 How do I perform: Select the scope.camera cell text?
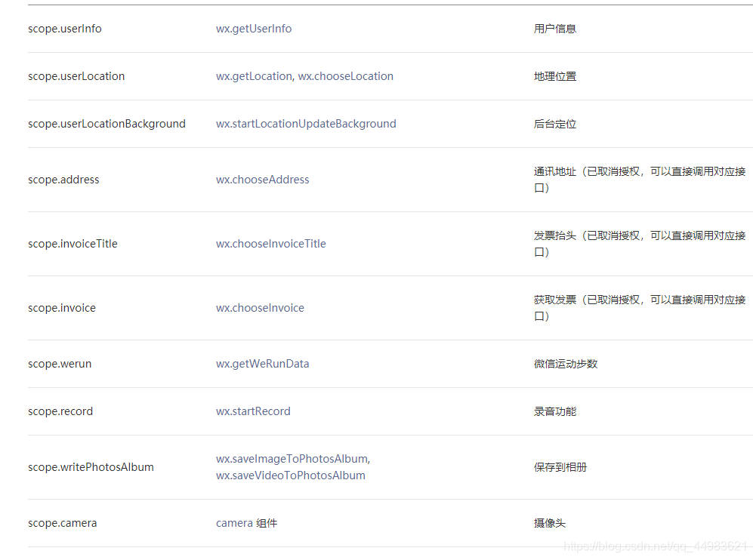point(63,523)
